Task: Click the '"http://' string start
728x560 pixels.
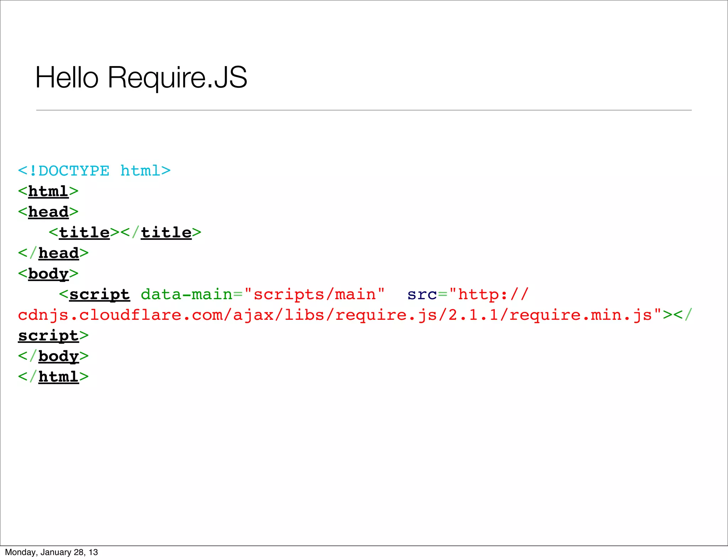Action: 489,295
